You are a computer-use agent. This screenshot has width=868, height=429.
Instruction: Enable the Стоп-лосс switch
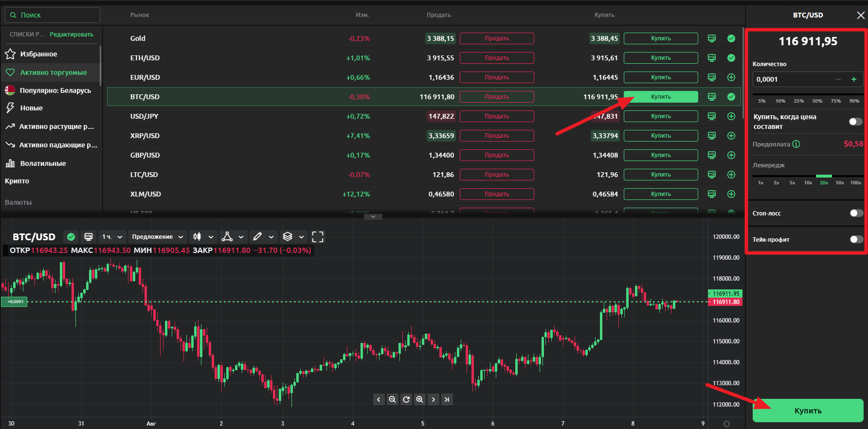[x=856, y=213]
